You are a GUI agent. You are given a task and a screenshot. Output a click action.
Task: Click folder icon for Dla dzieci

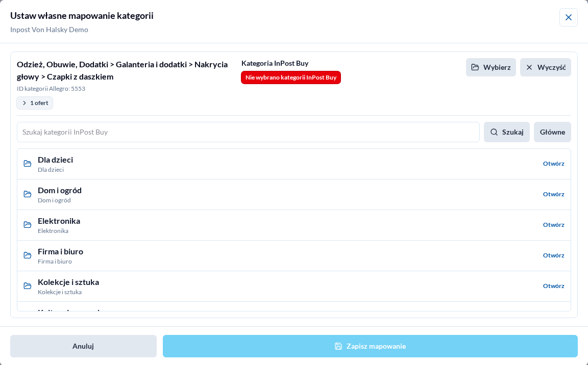(x=28, y=164)
